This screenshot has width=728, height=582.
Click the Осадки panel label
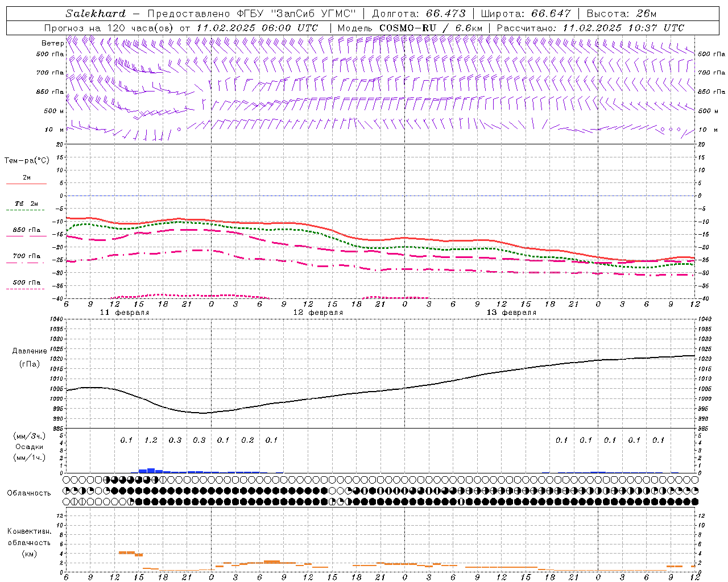30,447
